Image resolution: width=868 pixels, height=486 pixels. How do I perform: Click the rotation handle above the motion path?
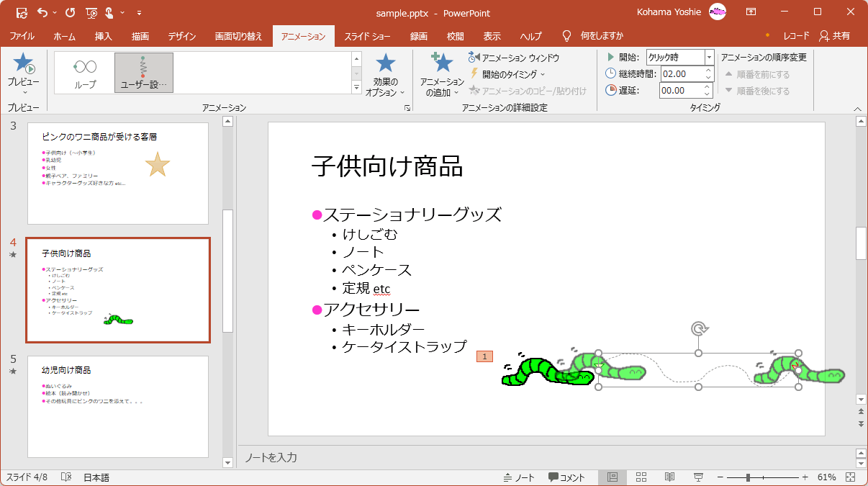click(x=698, y=329)
